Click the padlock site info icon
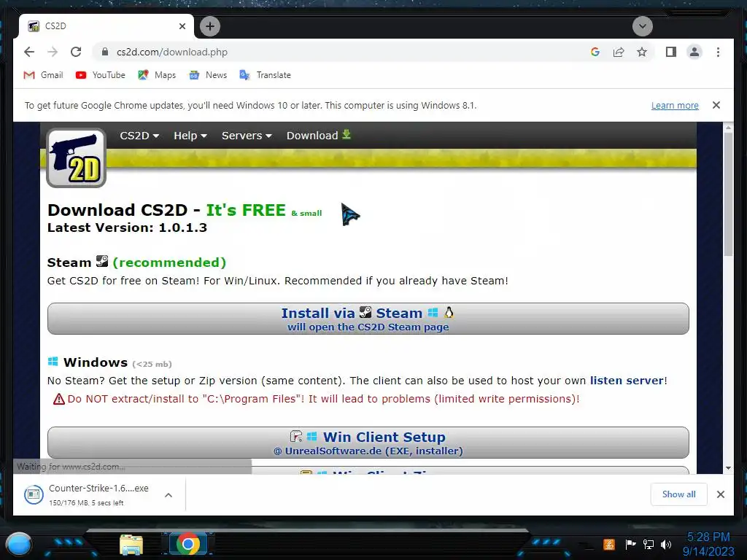747x560 pixels. 105,52
